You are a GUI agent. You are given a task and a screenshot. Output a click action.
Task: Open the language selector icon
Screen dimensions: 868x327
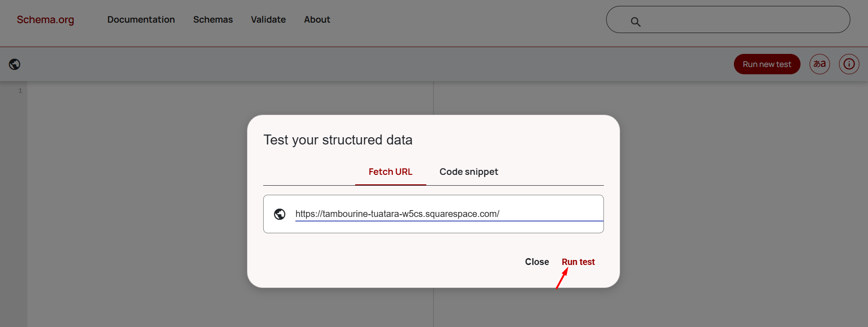(819, 64)
